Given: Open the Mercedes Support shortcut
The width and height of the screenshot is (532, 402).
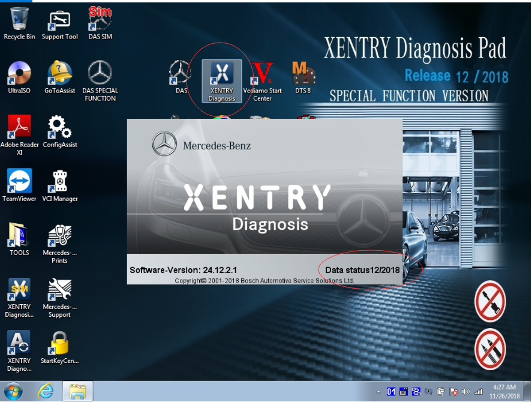Looking at the screenshot, I should (60, 298).
